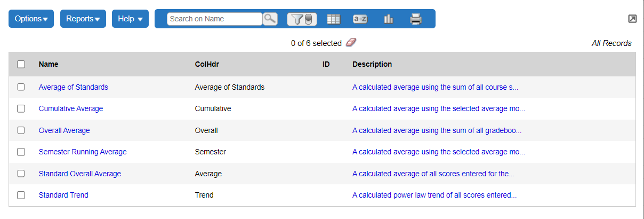Viewport: 644px width, 219px height.
Task: Toggle the select-all checkbox in header
Action: (21, 64)
